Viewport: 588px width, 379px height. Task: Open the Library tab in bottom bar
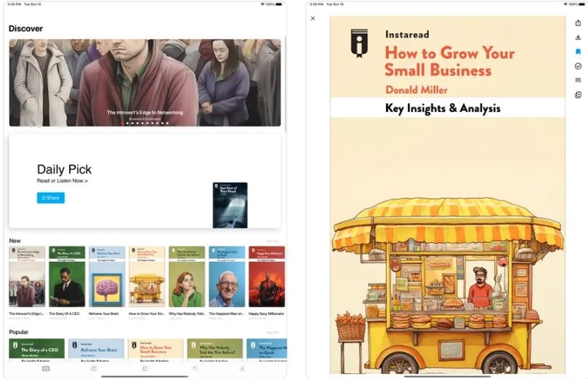(x=145, y=369)
